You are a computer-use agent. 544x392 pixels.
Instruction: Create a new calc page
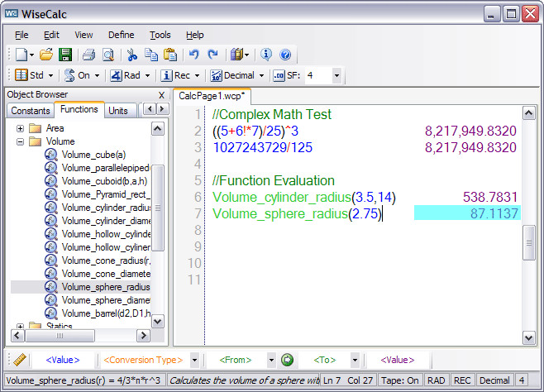(21, 55)
